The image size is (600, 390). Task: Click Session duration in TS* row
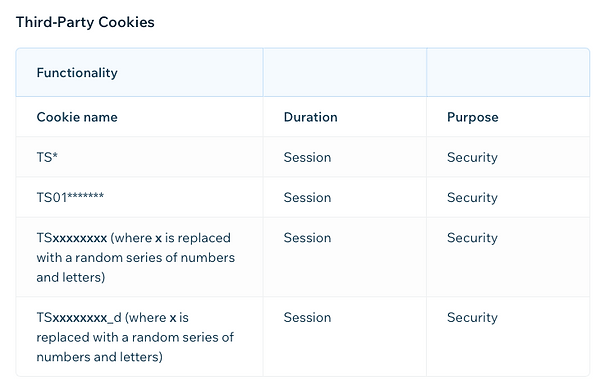pyautogui.click(x=307, y=157)
